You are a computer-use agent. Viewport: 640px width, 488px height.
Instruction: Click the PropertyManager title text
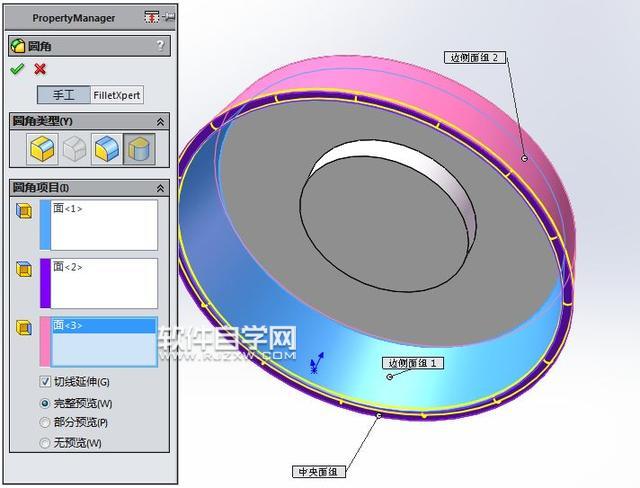pos(74,18)
